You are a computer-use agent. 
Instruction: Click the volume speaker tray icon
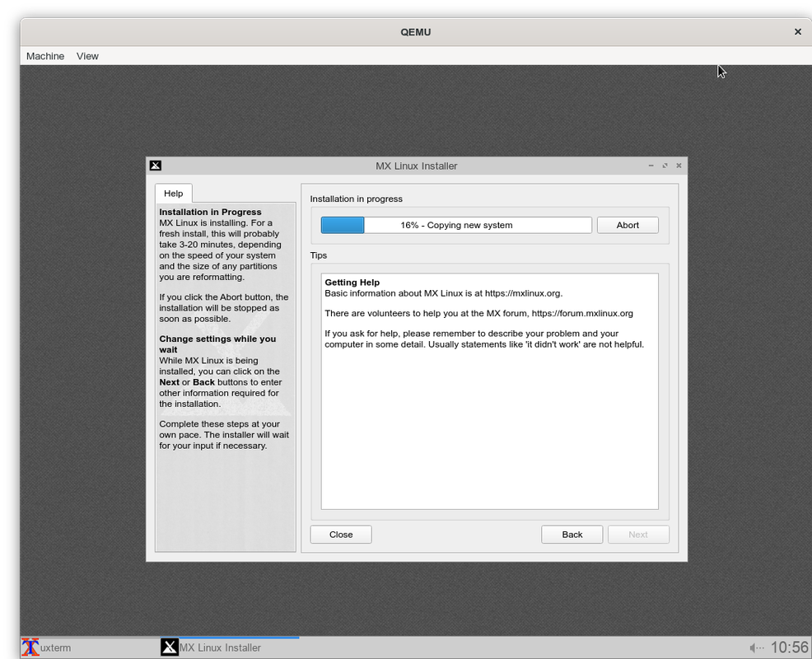pyautogui.click(x=757, y=647)
